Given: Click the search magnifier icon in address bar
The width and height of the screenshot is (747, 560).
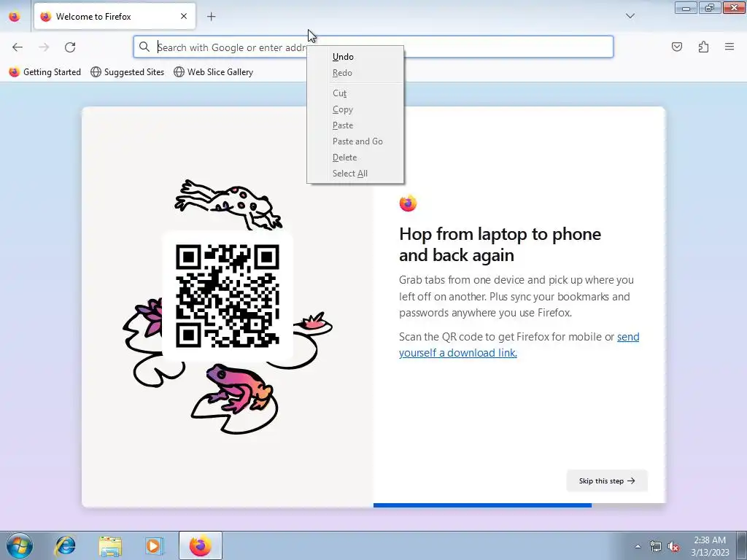Looking at the screenshot, I should [x=144, y=47].
